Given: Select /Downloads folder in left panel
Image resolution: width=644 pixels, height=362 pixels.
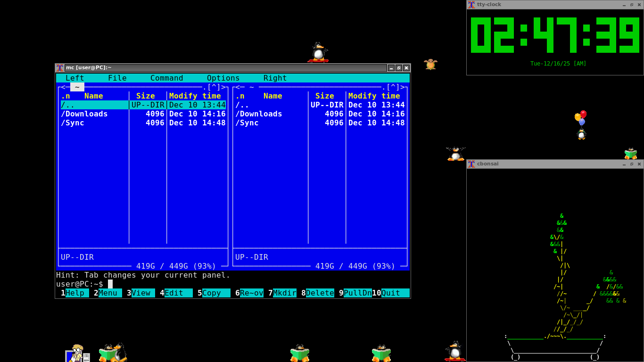Looking at the screenshot, I should click(143, 114).
